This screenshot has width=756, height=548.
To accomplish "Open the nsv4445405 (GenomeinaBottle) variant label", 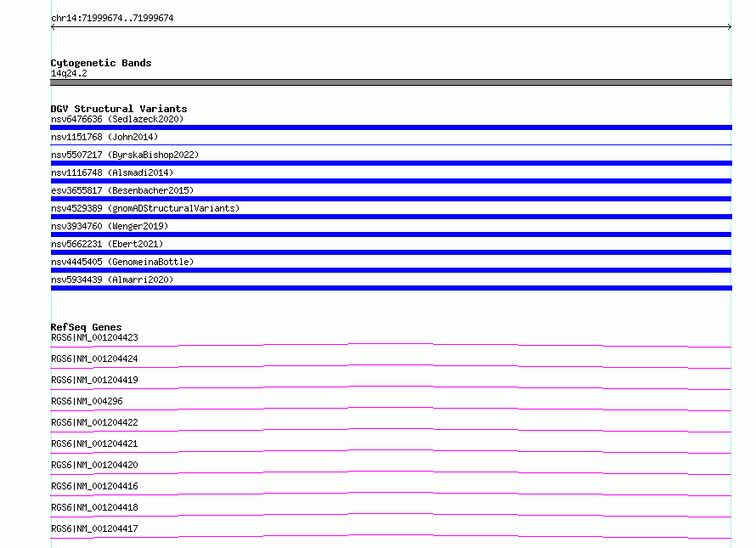I will [x=122, y=262].
